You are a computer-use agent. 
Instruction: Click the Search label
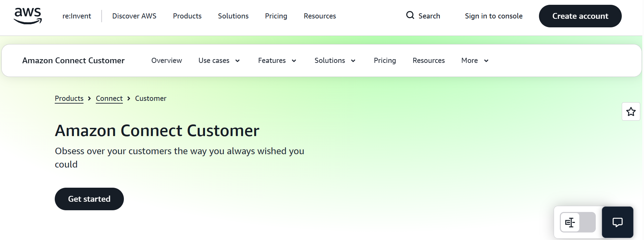(429, 16)
